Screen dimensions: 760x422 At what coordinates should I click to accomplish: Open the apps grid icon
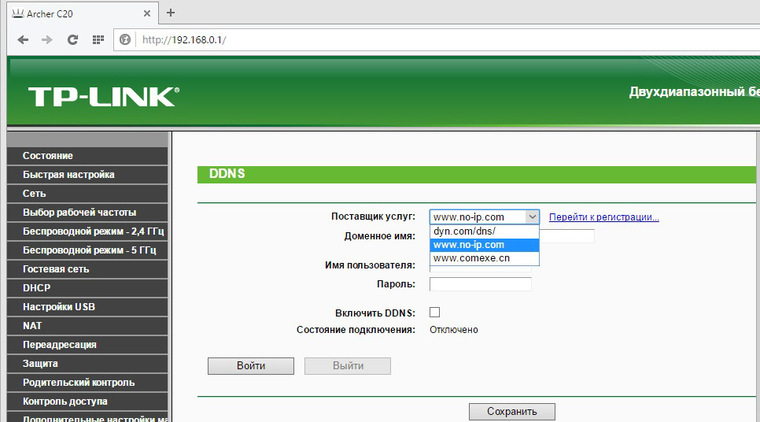coord(98,40)
